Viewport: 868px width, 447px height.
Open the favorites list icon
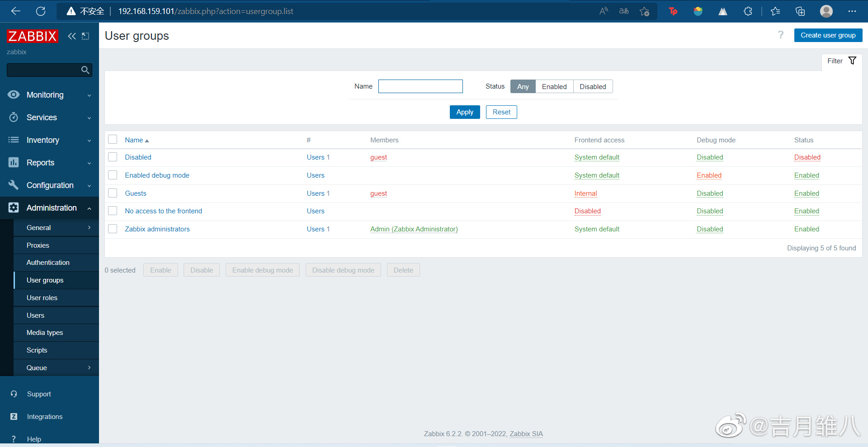[775, 11]
